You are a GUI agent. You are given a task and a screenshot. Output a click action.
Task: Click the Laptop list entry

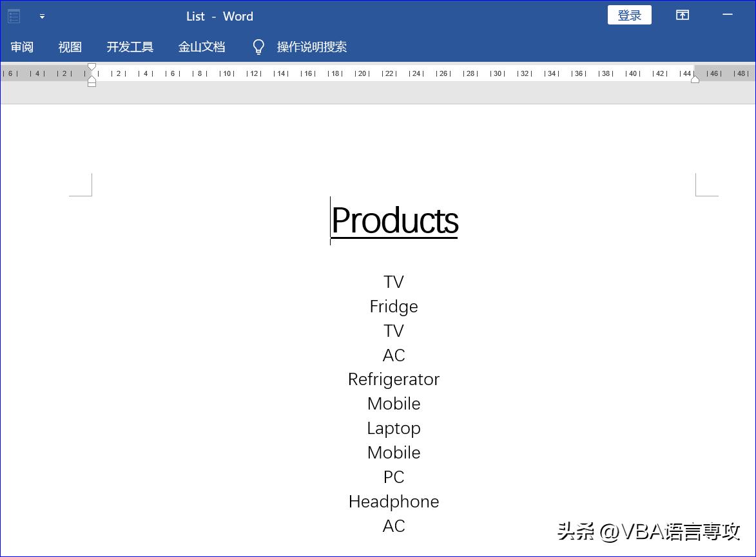(393, 428)
